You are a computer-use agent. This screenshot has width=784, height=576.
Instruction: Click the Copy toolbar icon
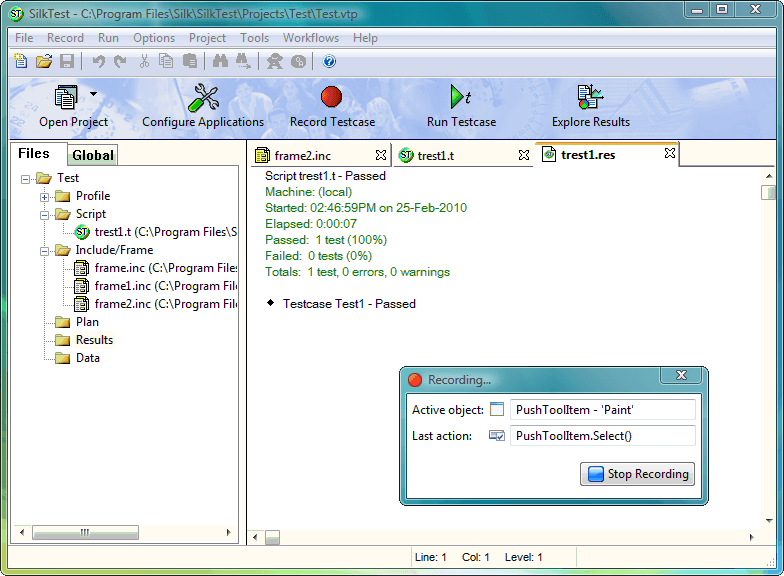pyautogui.click(x=166, y=61)
